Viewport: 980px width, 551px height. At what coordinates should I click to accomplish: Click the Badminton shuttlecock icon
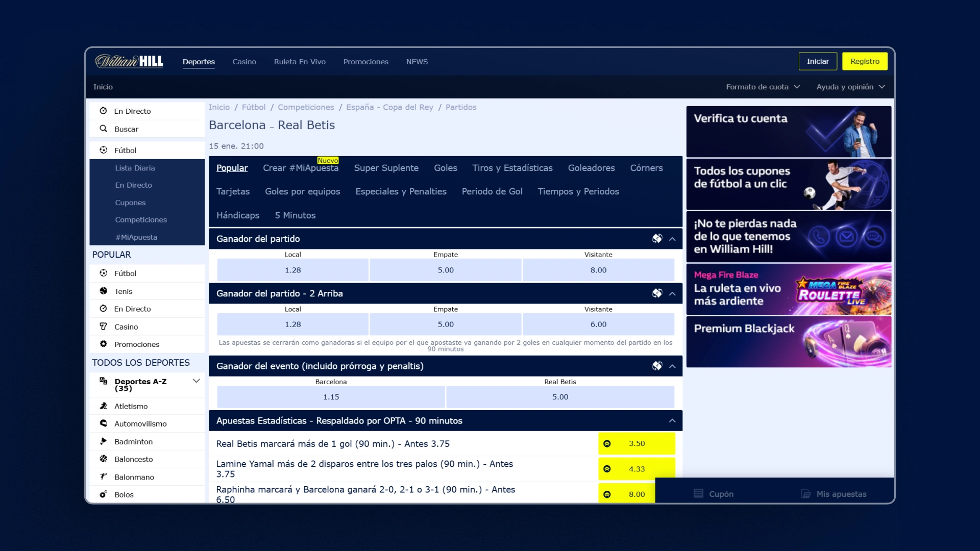(103, 441)
